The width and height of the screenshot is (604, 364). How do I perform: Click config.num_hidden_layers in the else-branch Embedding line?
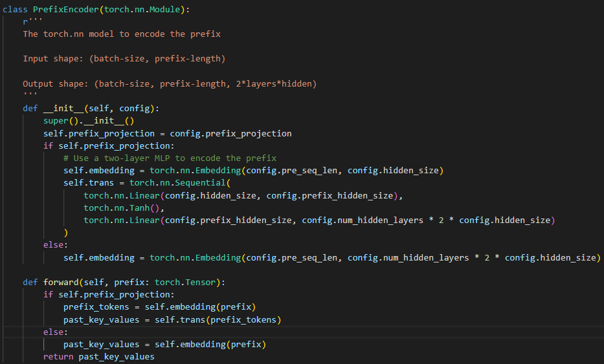(408, 257)
